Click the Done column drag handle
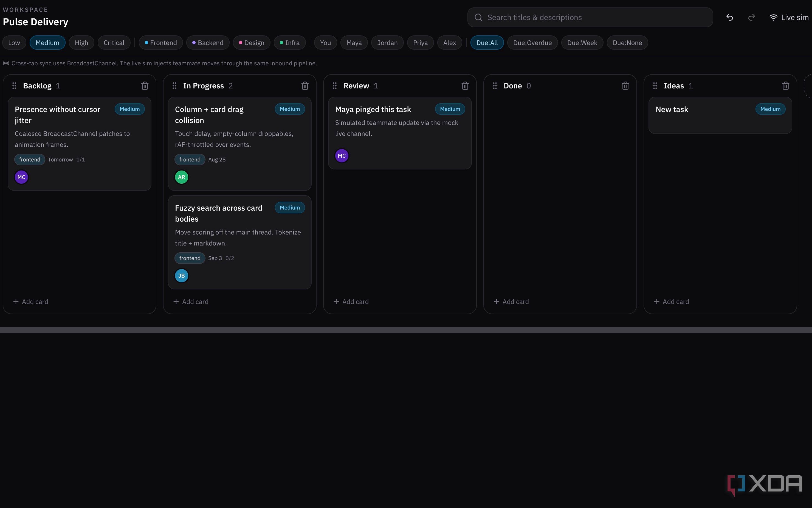812x508 pixels. [x=495, y=86]
